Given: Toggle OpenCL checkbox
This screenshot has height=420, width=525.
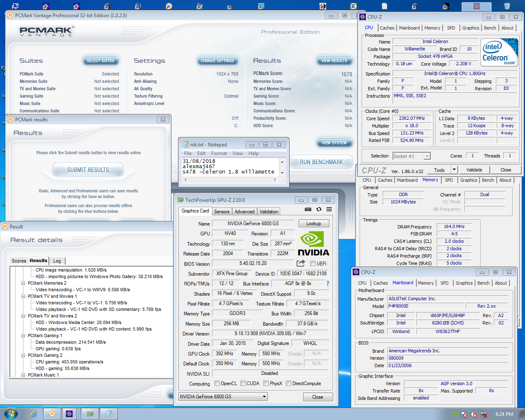Looking at the screenshot, I should pos(217,383).
